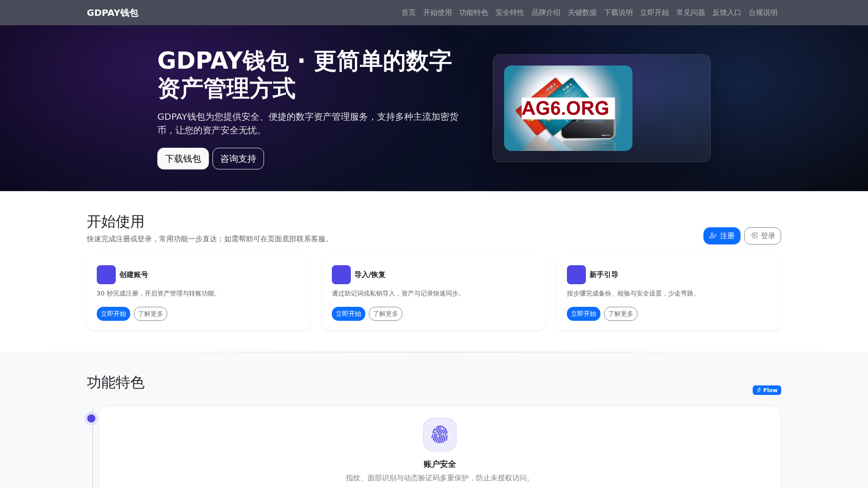
Task: Click 了解更多 in 创建账号 card
Action: point(151,314)
